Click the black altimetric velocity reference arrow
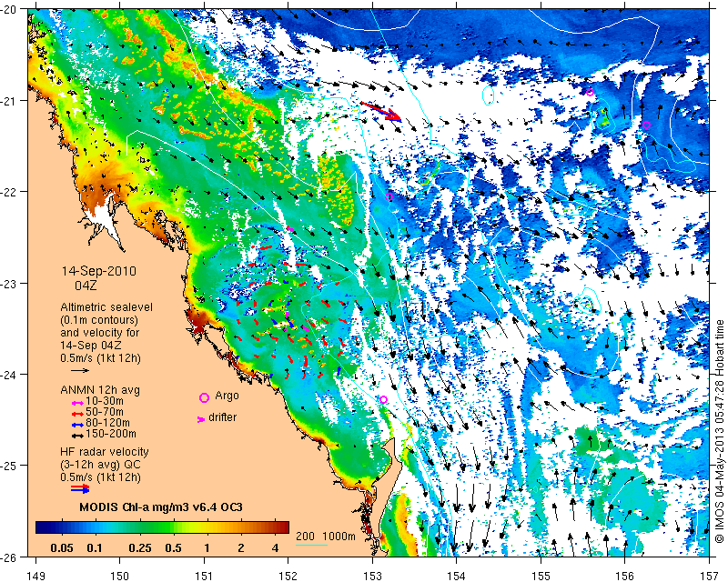This screenshot has height=582, width=728. coord(80,370)
